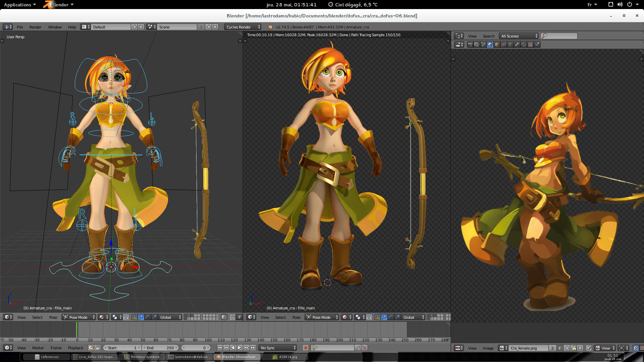Click the Cra_female.png image name field
Screen dimensions: 644x362
(529, 348)
